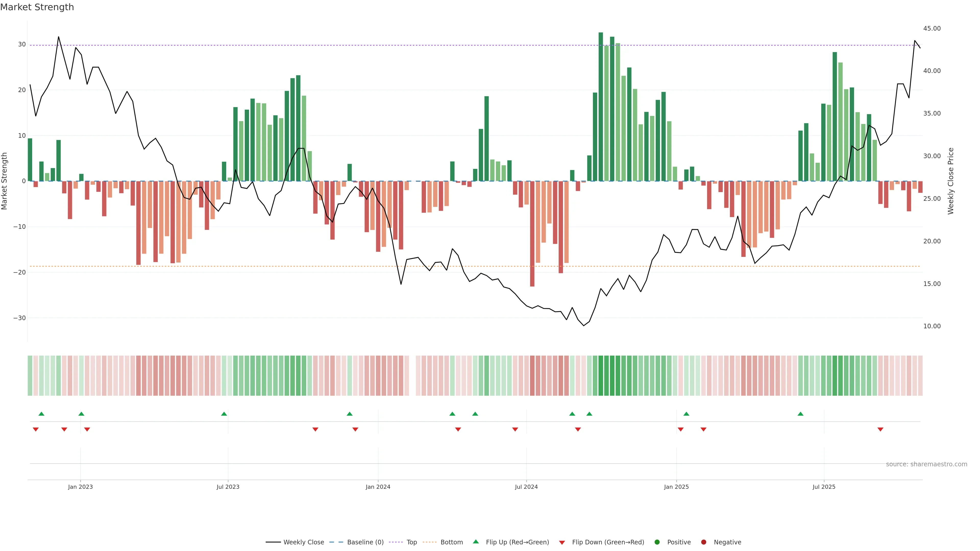
Task: Click the Jul 2025 x-axis label
Action: coord(824,487)
